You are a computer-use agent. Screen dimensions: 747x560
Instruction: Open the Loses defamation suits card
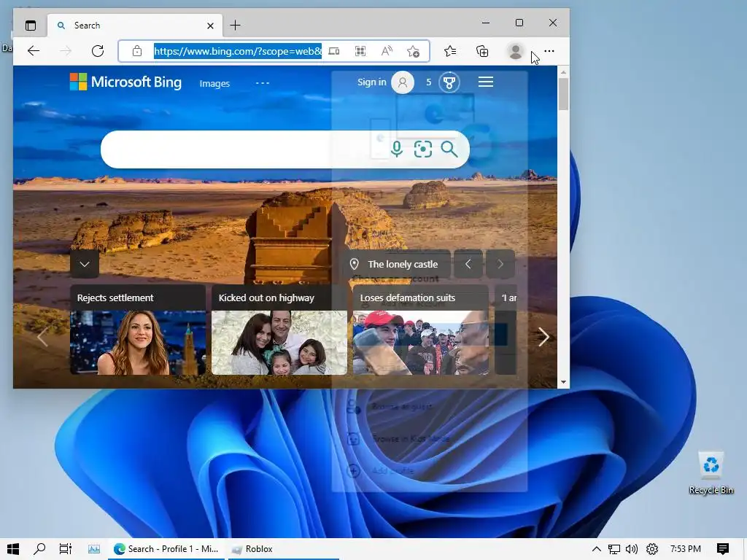(421, 330)
